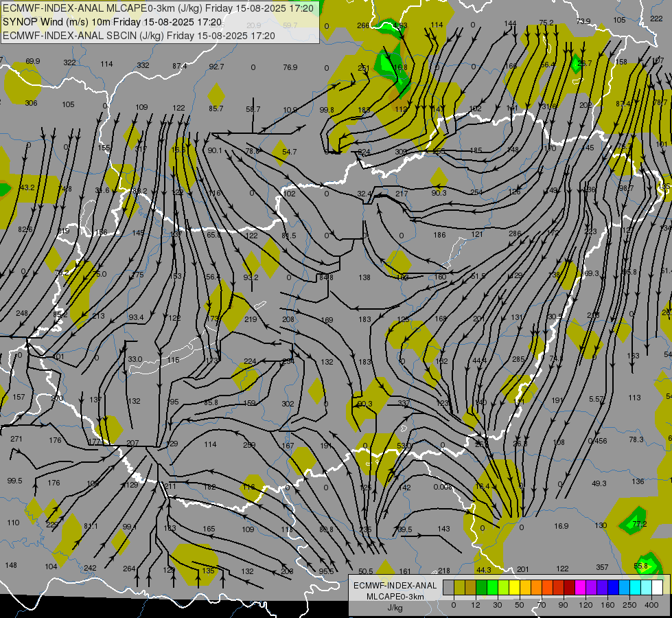Screen dimensions: 672x618
Task: Click the map value 76.9
Action: tap(290, 67)
